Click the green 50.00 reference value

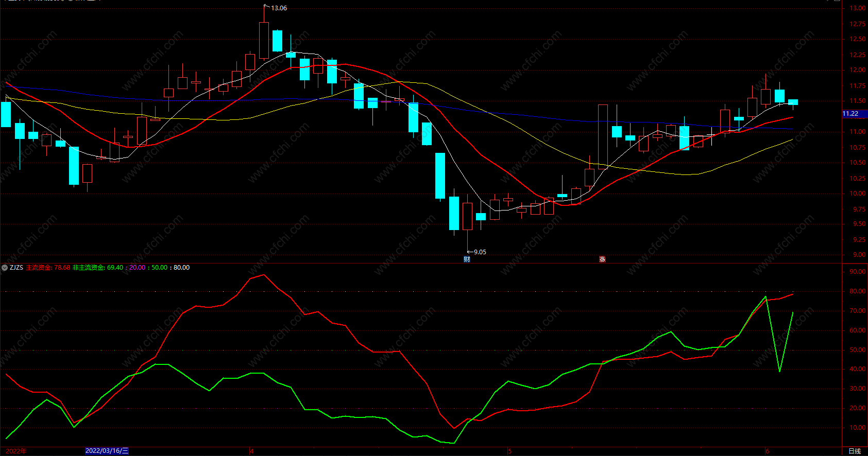tap(159, 268)
